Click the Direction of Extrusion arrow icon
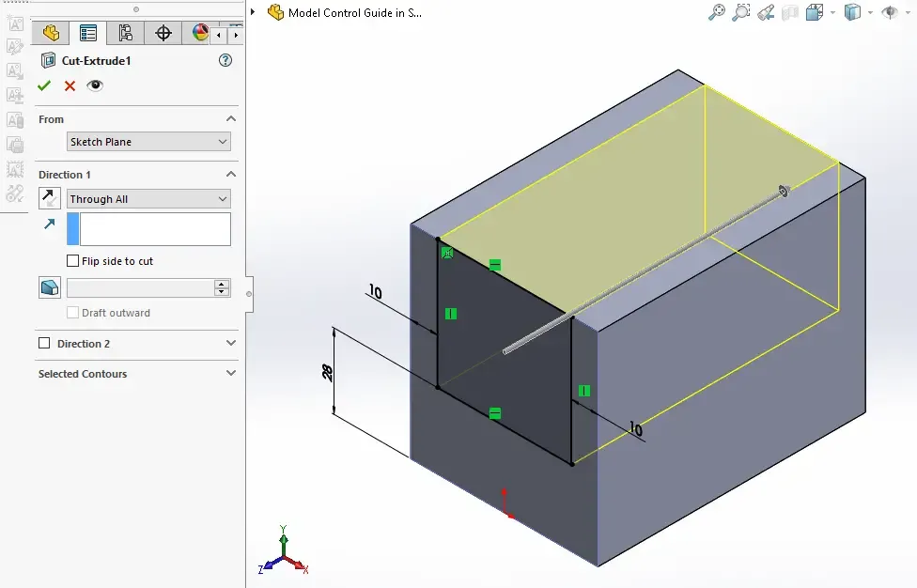 (50, 224)
